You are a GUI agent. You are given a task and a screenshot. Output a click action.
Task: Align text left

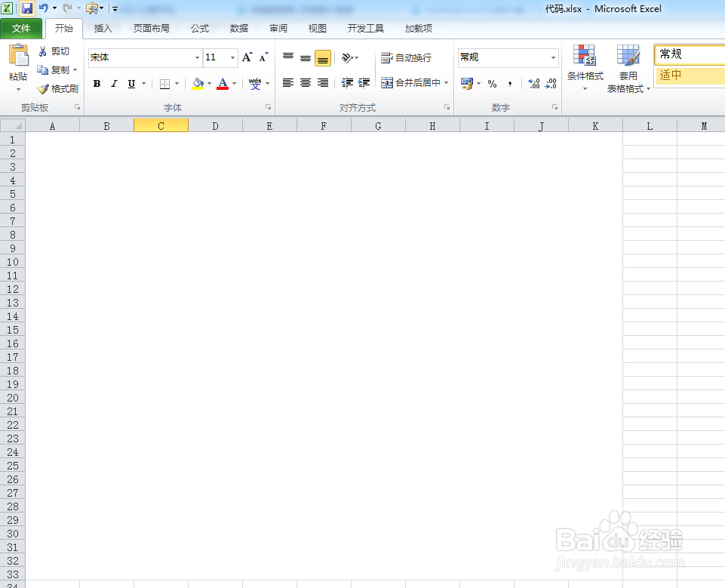(x=288, y=83)
